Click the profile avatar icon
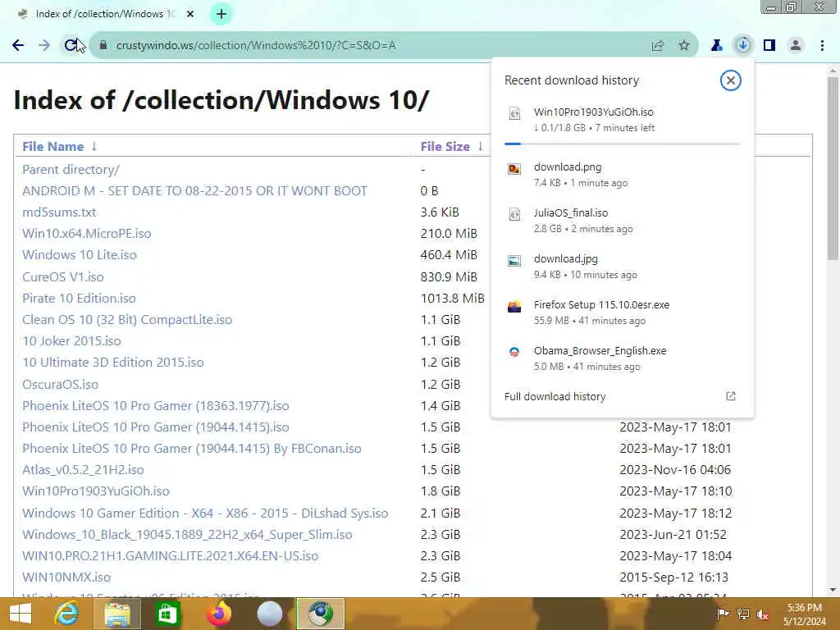Image resolution: width=840 pixels, height=630 pixels. click(x=796, y=46)
